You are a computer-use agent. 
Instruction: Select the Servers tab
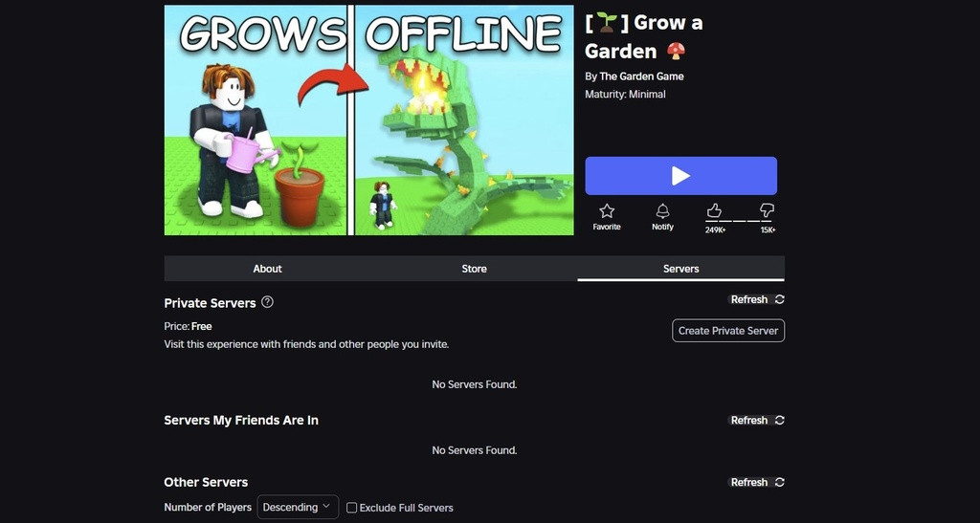coord(680,269)
